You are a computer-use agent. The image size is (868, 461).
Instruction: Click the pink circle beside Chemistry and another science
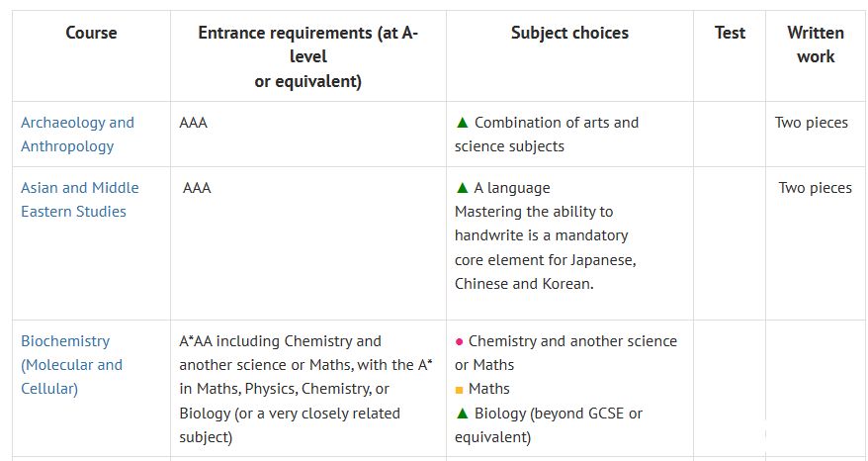pyautogui.click(x=459, y=342)
